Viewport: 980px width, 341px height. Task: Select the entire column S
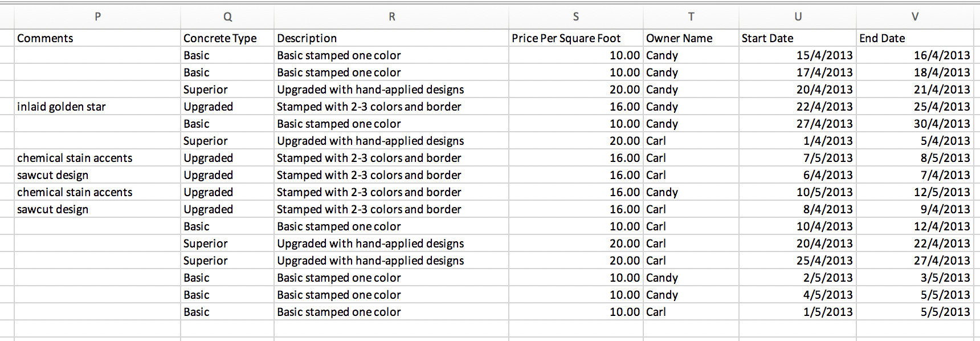click(575, 17)
